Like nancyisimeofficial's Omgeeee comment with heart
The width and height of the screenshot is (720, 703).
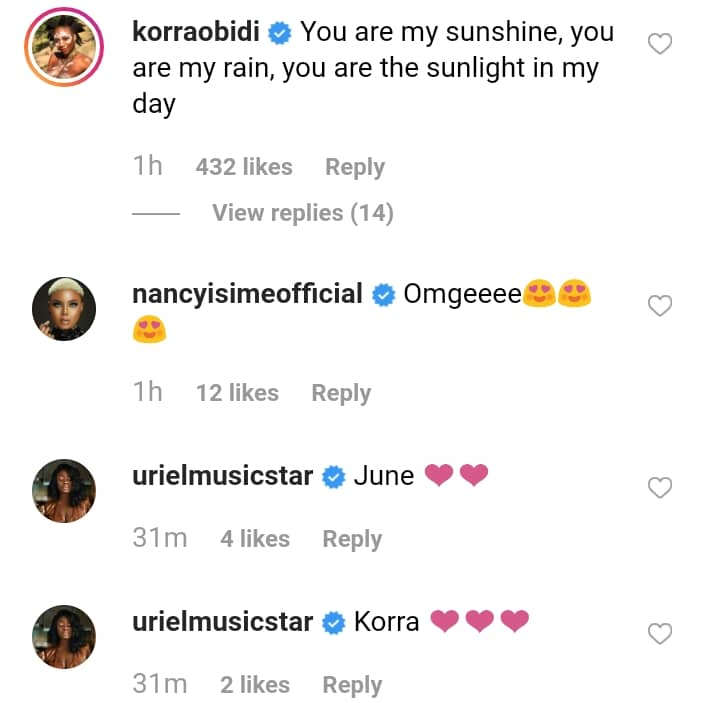coord(660,306)
